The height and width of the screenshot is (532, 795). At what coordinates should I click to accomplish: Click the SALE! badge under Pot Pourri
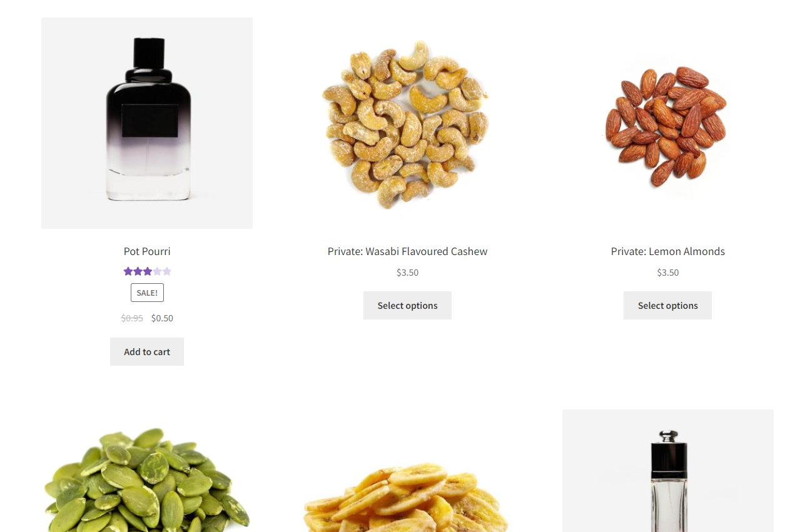coord(147,293)
